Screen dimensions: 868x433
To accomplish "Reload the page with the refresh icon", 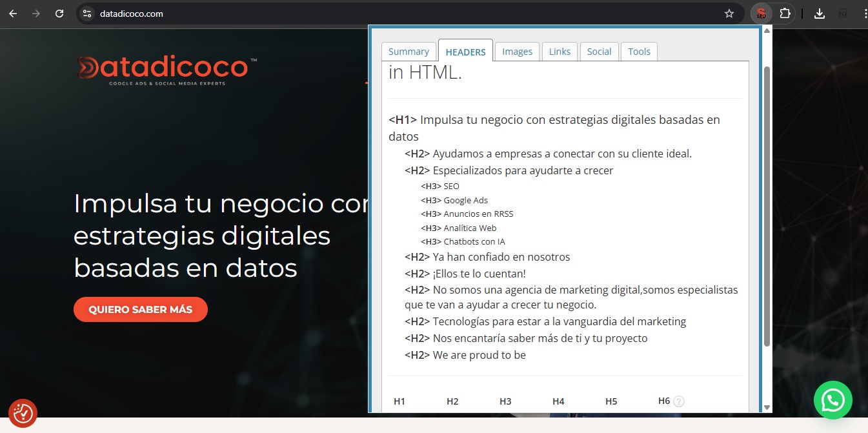I will tap(59, 14).
